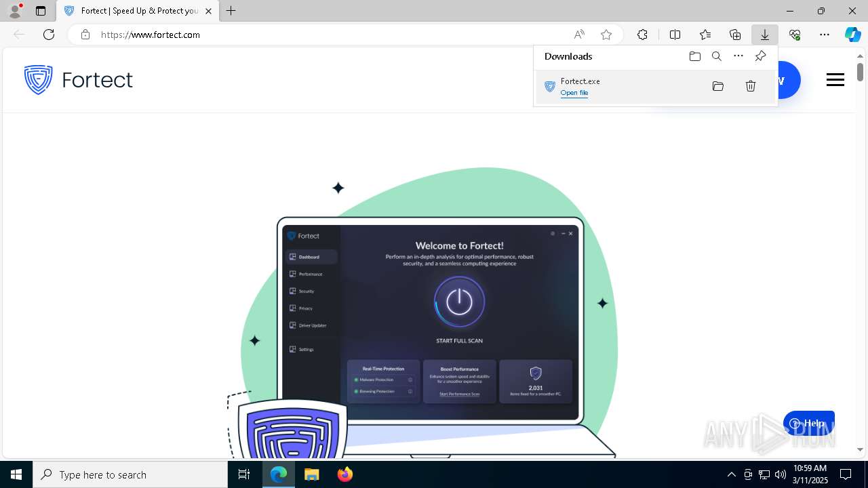Refresh the page
The image size is (868, 488).
point(49,35)
